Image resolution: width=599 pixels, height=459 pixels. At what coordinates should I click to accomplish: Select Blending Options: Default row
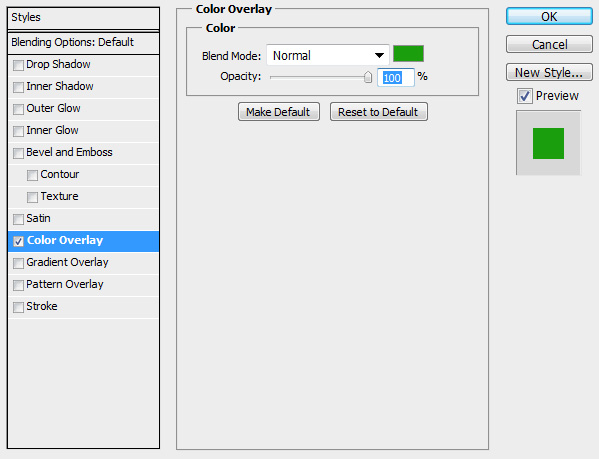tap(83, 42)
